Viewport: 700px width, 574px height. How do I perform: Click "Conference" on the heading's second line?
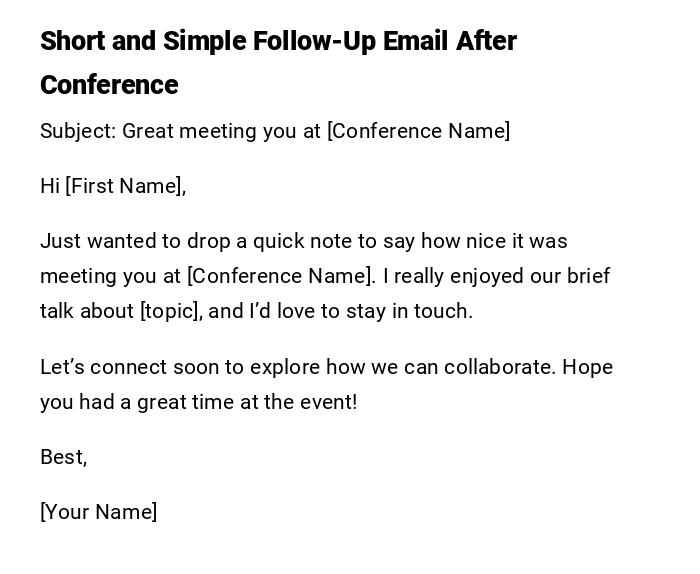[x=109, y=85]
